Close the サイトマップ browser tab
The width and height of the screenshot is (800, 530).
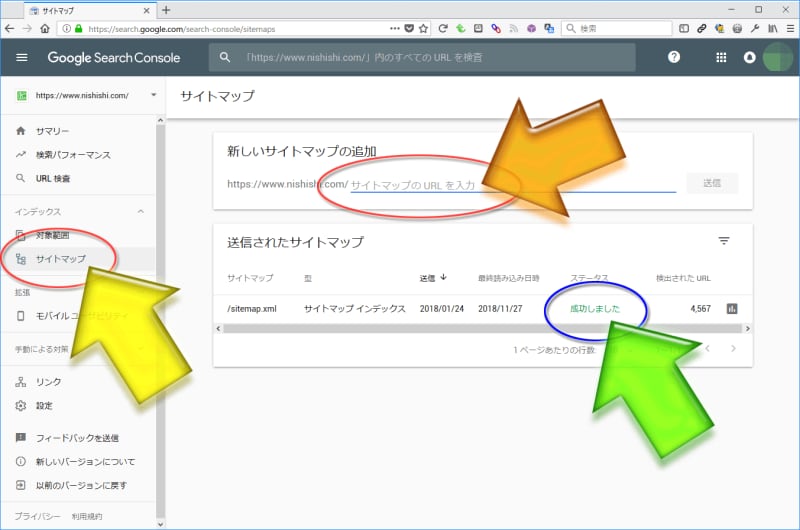[146, 10]
